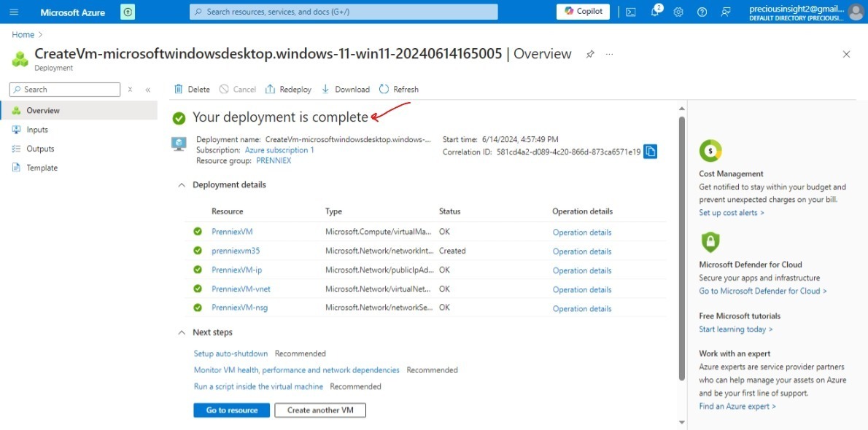Copy the Correlation ID
The image size is (868, 430).
(651, 151)
